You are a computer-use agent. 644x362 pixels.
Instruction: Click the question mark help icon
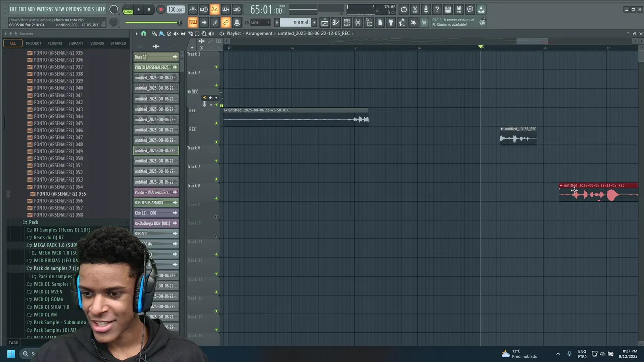(x=437, y=9)
